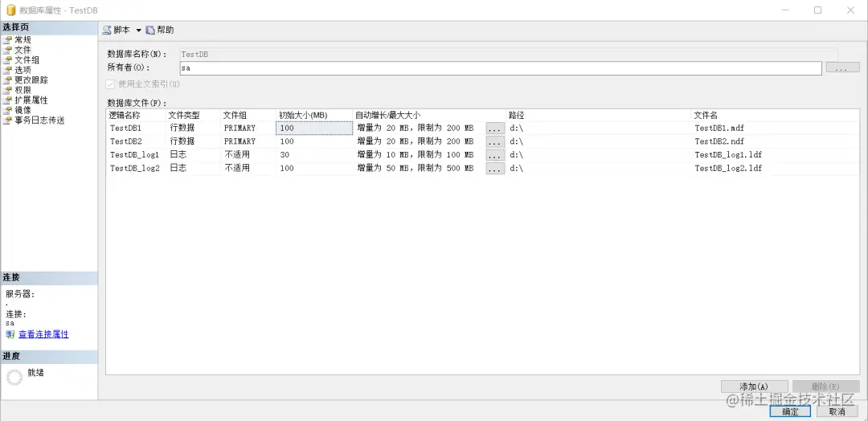
Task: Click the 删除(R) remove button
Action: click(825, 386)
